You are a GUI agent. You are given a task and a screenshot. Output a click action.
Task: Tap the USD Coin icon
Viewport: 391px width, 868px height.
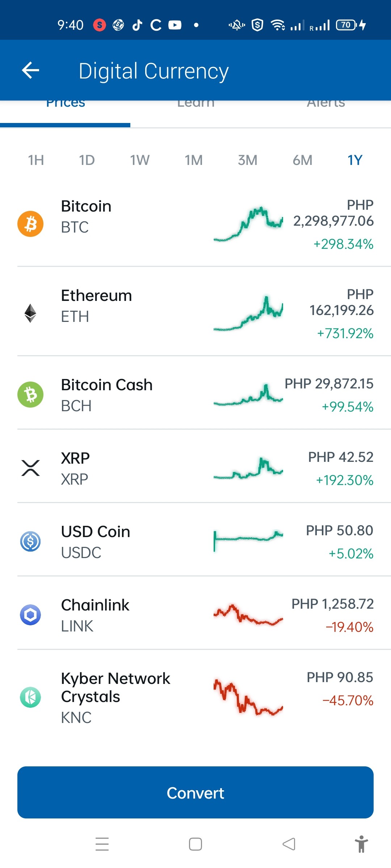30,541
